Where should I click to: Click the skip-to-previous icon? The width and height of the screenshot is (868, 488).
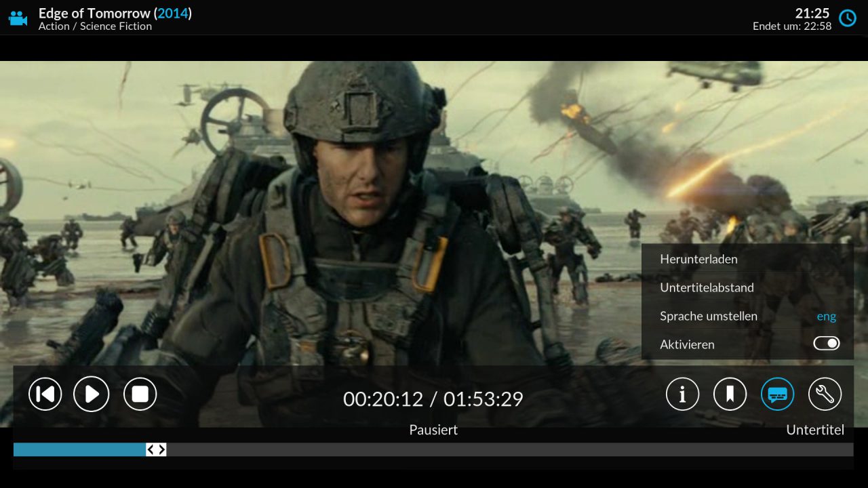[45, 394]
